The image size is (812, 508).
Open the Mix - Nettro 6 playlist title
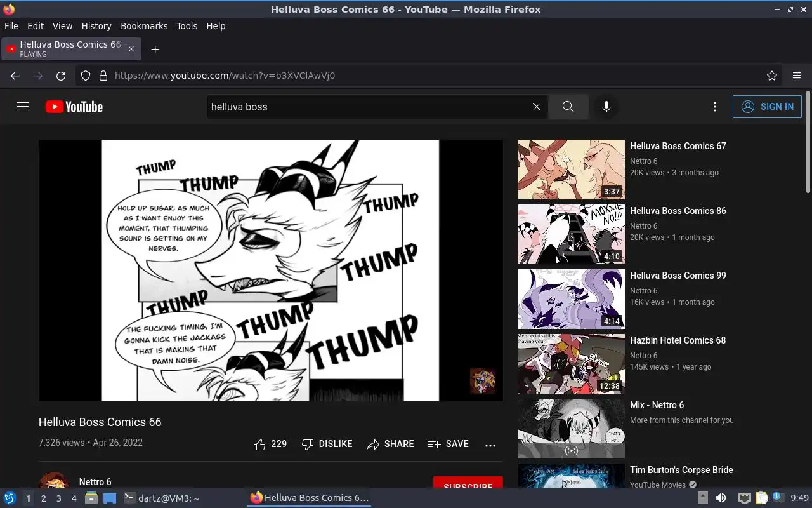pyautogui.click(x=657, y=405)
